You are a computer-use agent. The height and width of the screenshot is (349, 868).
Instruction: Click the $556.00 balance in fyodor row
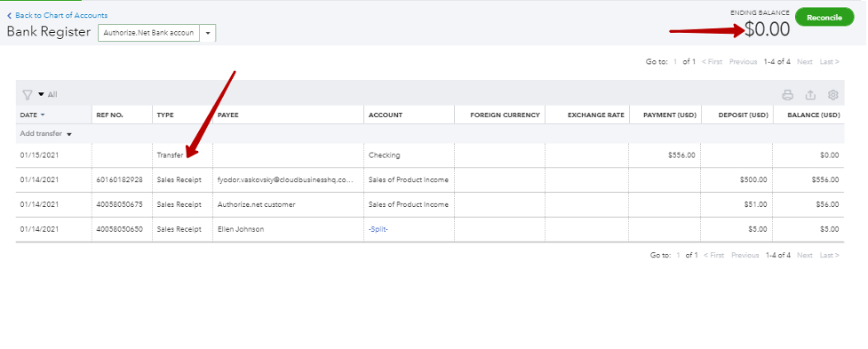[x=825, y=179]
